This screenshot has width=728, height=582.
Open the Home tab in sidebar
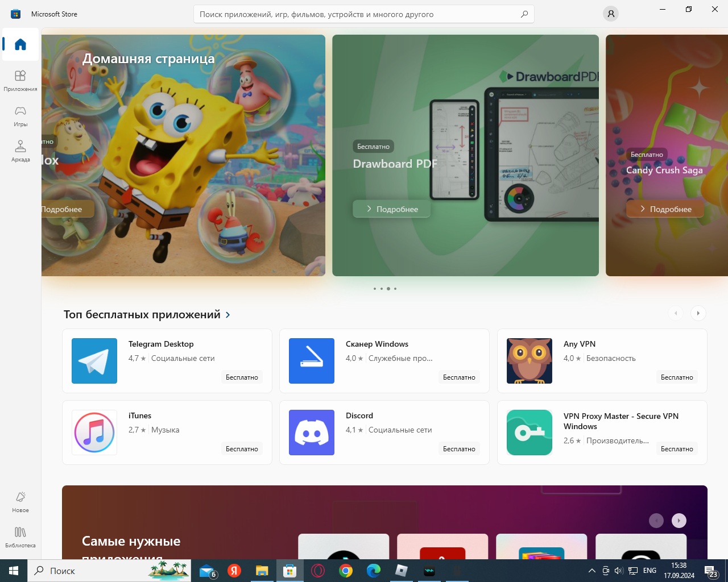pos(20,44)
